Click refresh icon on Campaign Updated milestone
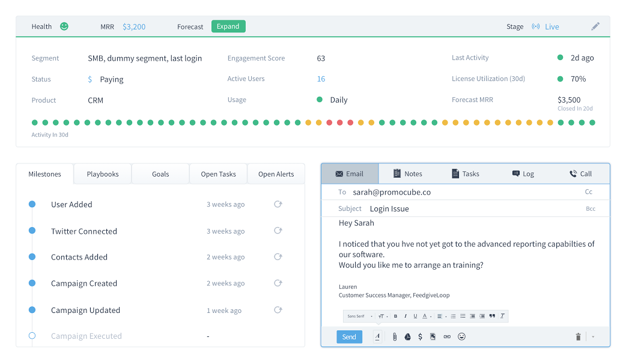The height and width of the screenshot is (364, 626). [x=278, y=310]
